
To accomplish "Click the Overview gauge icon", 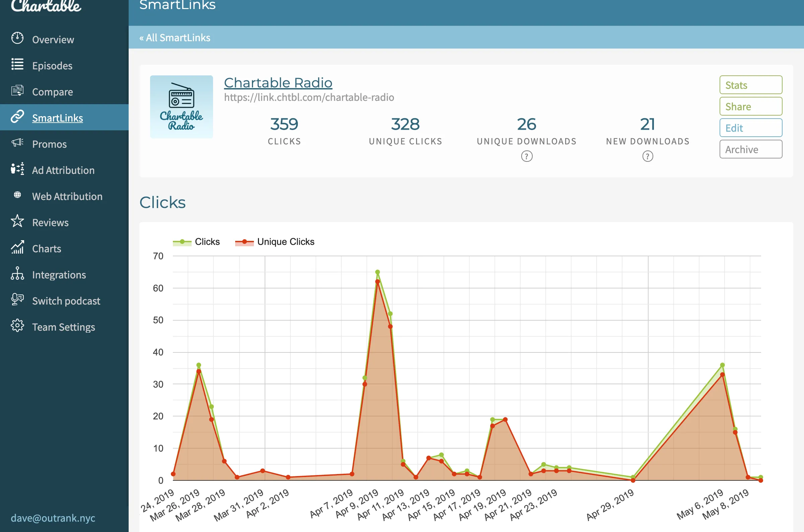I will coord(17,38).
